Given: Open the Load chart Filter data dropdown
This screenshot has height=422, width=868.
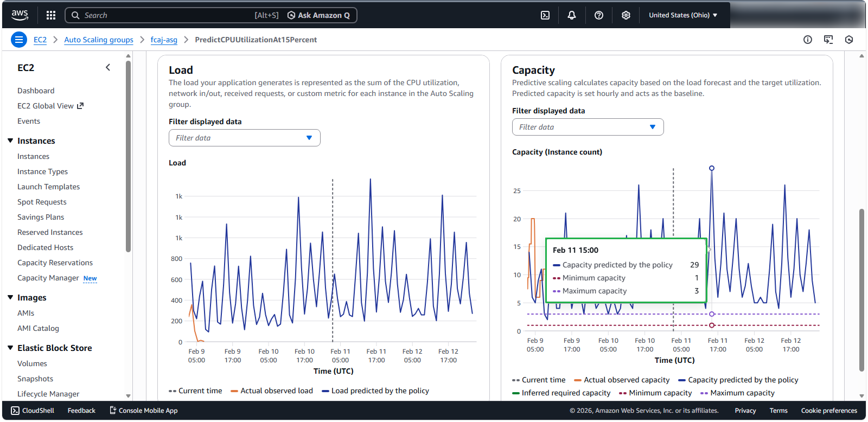Looking at the screenshot, I should point(245,138).
